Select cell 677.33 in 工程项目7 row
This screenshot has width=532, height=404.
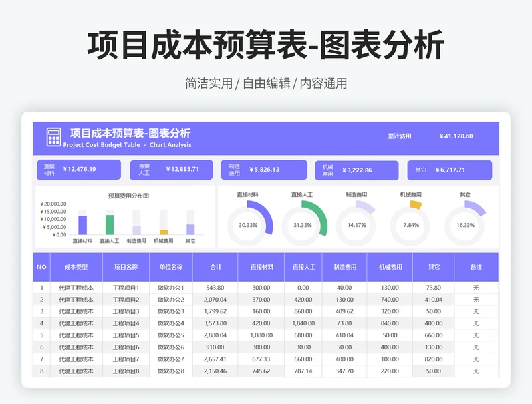[x=261, y=359]
